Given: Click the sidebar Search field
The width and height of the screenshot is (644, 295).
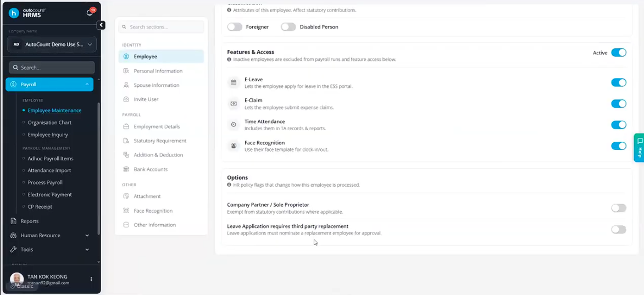Looking at the screenshot, I should click(x=52, y=68).
